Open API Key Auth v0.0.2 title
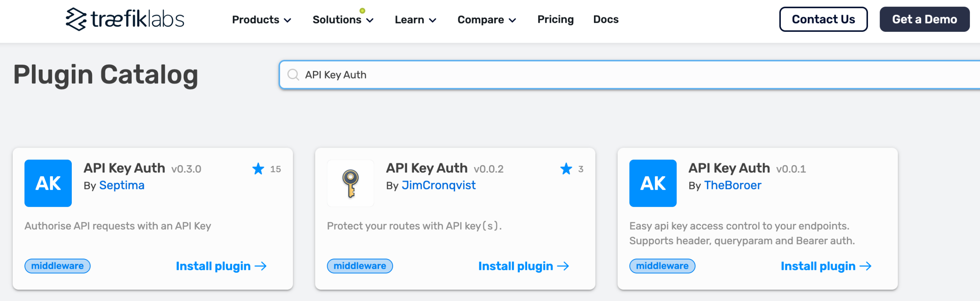The width and height of the screenshot is (980, 301). tap(427, 168)
